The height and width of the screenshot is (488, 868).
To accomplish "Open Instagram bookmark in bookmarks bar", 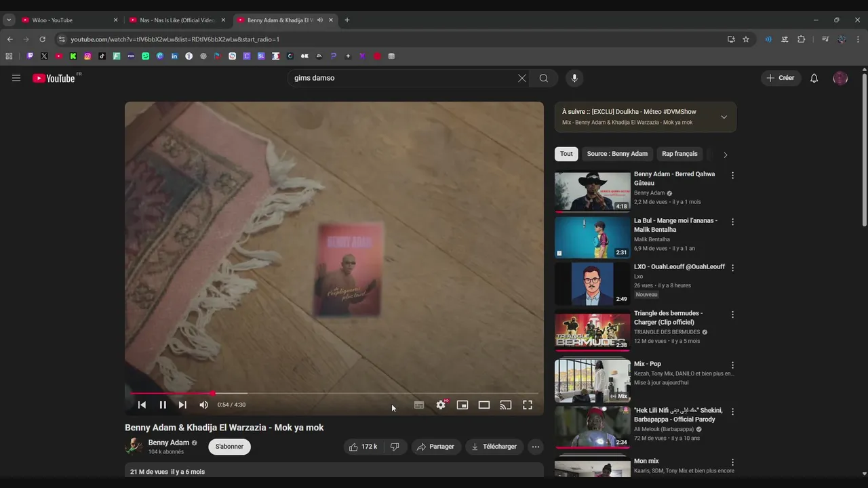I will click(87, 56).
